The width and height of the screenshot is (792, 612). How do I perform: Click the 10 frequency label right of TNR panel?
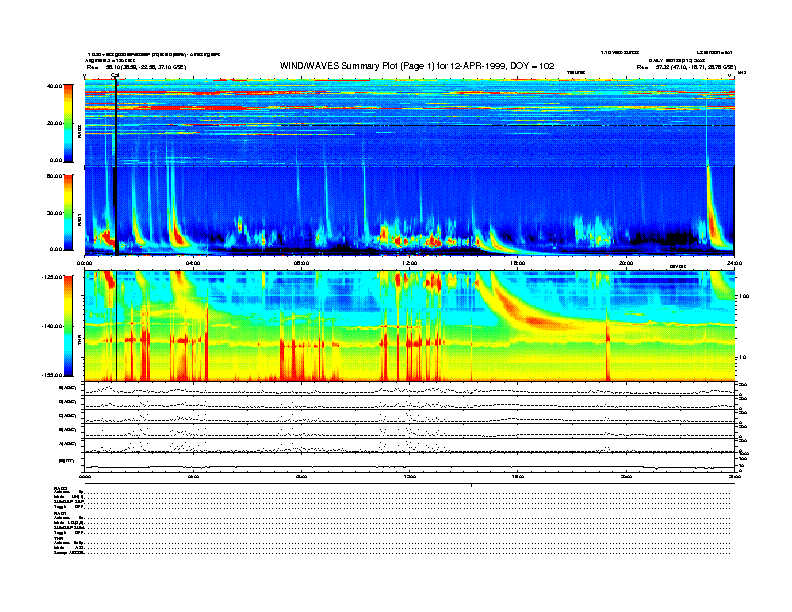click(x=742, y=358)
